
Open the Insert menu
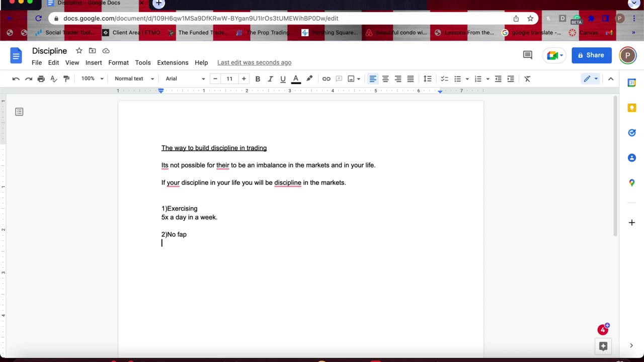click(x=94, y=63)
